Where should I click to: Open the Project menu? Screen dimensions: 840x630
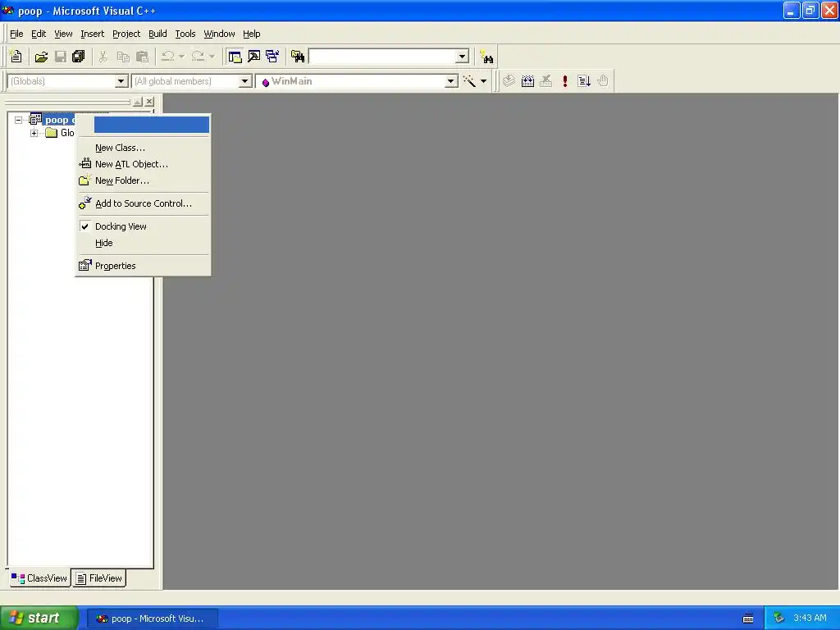click(126, 34)
